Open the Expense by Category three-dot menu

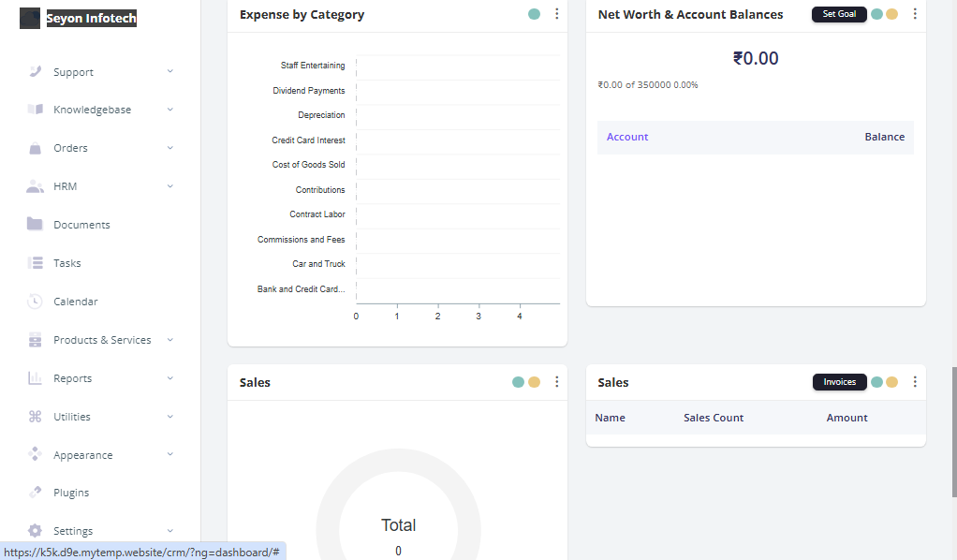point(557,14)
